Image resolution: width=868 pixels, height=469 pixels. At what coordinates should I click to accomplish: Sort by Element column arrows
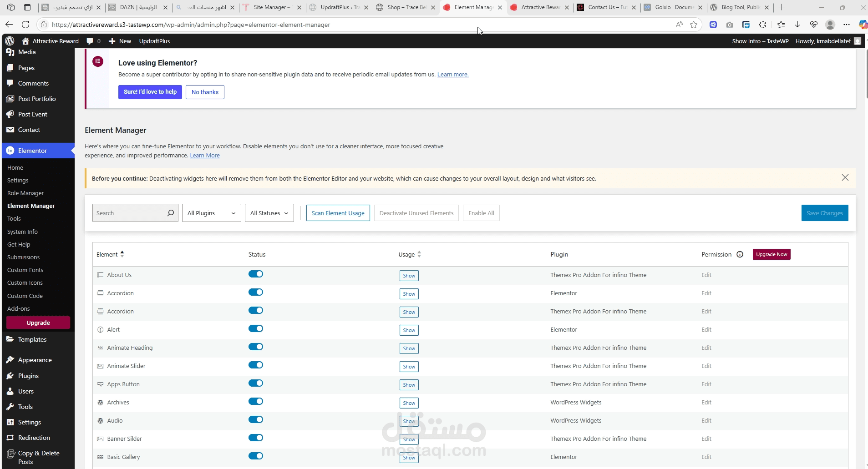(122, 254)
